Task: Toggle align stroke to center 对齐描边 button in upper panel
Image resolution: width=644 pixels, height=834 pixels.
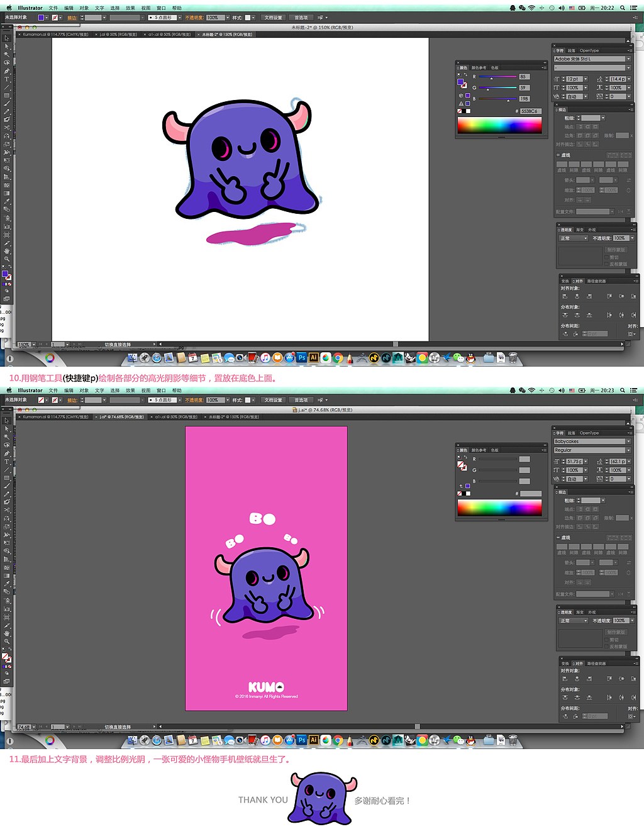Action: click(x=580, y=144)
